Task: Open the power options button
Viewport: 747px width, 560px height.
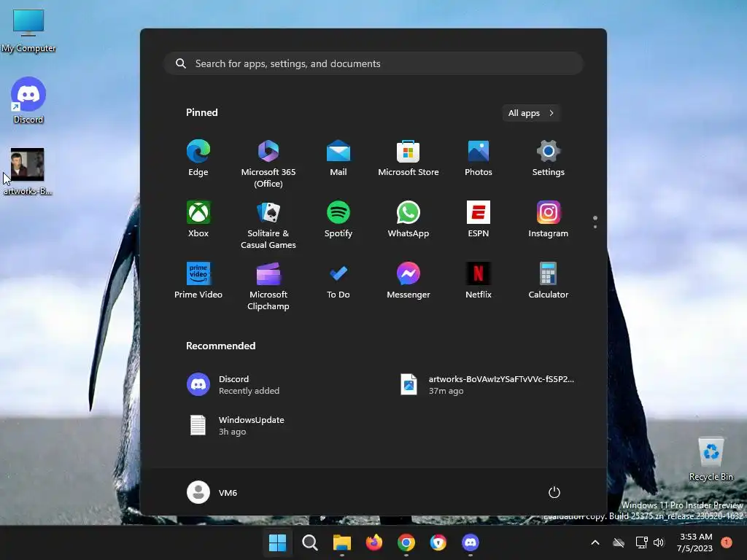Action: coord(554,492)
